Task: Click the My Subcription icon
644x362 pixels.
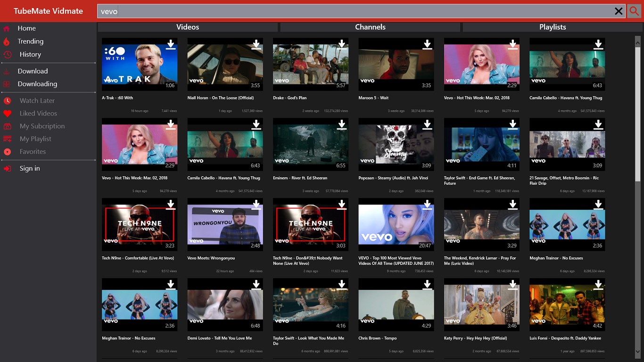Action: tap(7, 126)
